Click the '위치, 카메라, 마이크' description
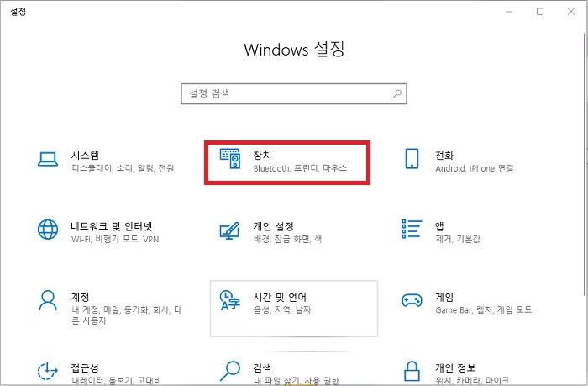Image resolution: width=588 pixels, height=386 pixels. click(x=472, y=380)
